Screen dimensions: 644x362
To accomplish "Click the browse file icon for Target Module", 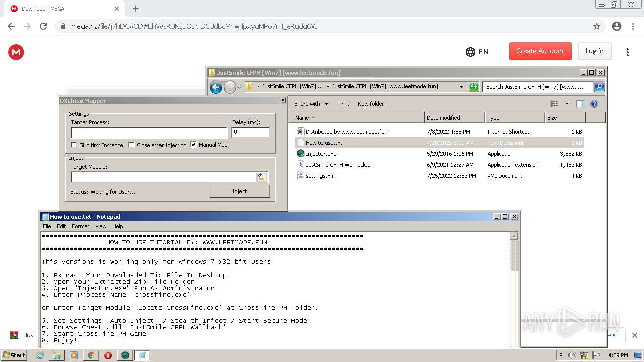I will pyautogui.click(x=261, y=177).
